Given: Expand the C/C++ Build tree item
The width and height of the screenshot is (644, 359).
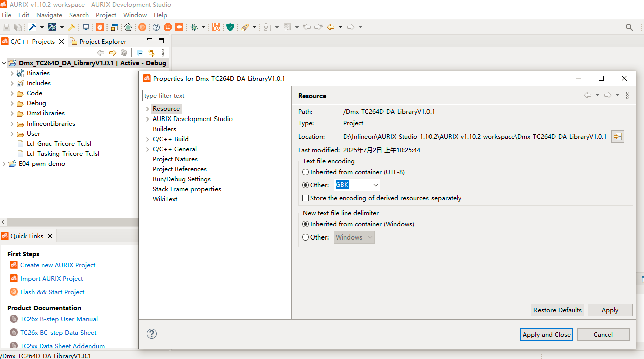Looking at the screenshot, I should [147, 139].
